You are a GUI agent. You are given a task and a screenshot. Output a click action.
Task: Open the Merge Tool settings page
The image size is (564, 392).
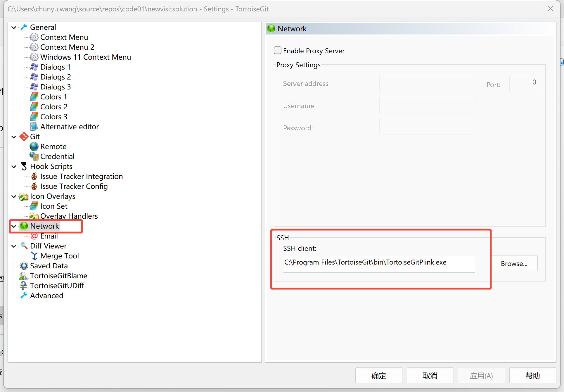60,256
